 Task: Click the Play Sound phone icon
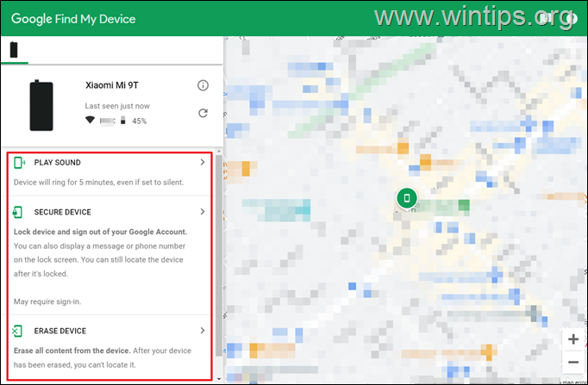coord(19,163)
